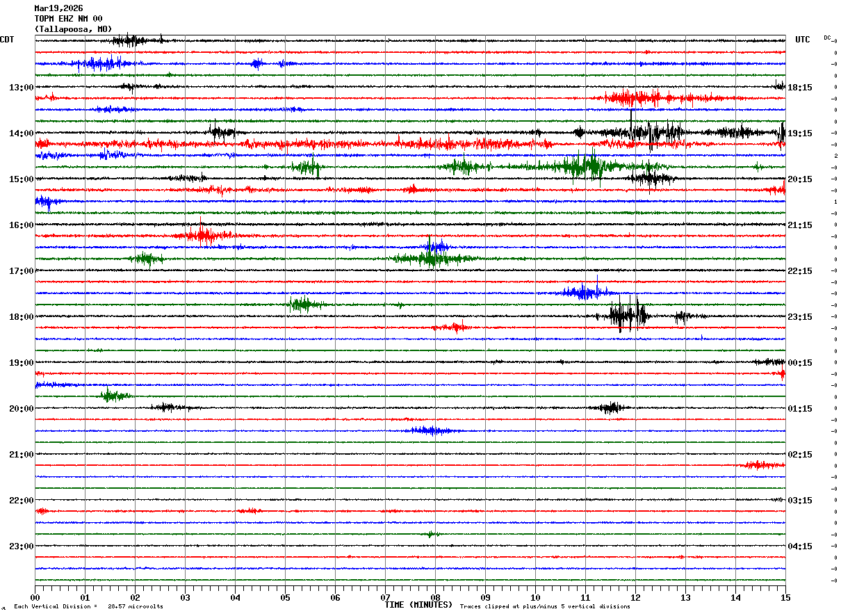The width and height of the screenshot is (841, 616).
Task: Click the UTC timezone label
Action: click(x=803, y=40)
